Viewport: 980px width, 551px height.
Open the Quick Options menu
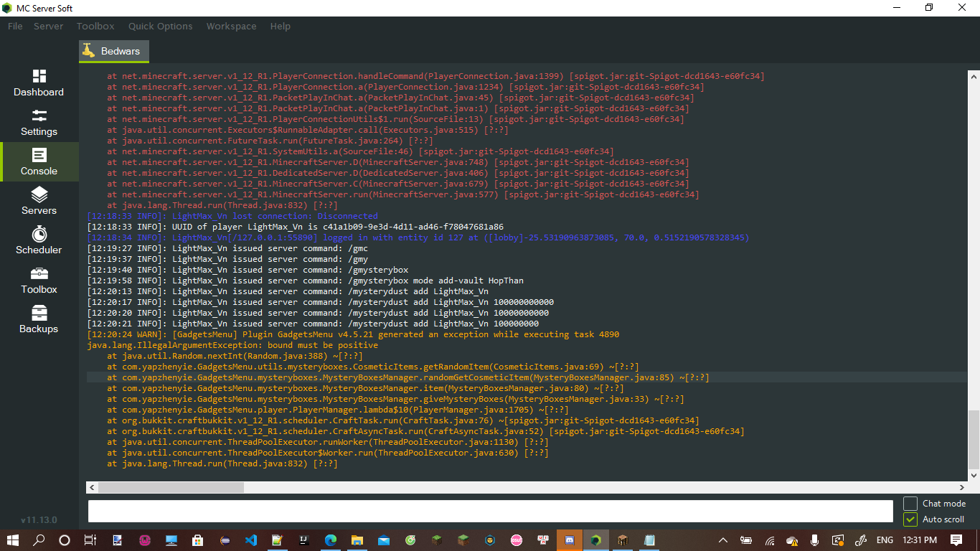pyautogui.click(x=160, y=26)
